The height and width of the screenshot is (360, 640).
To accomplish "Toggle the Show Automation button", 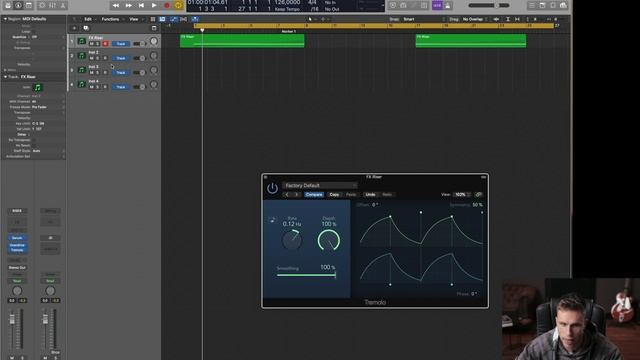I will 173,19.
